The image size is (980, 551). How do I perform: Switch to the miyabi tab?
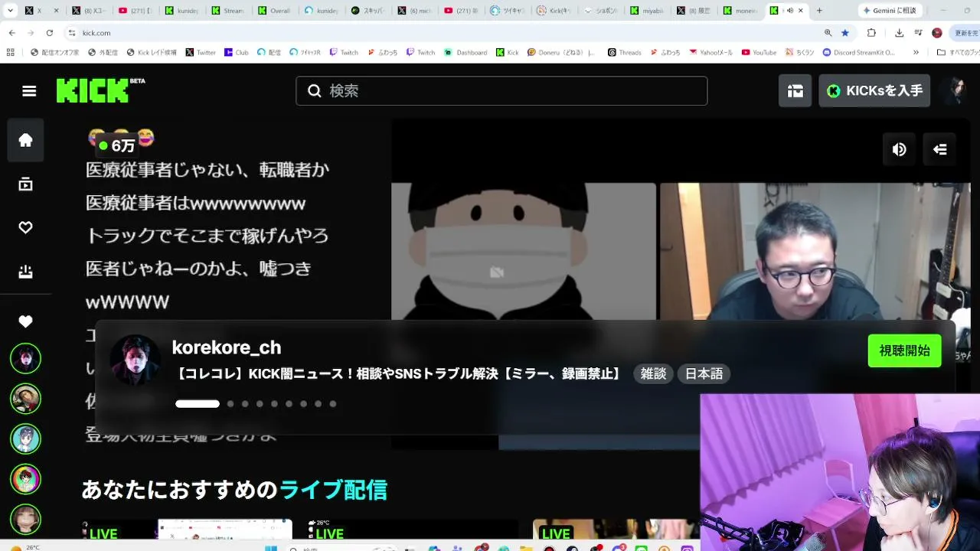[x=648, y=11]
